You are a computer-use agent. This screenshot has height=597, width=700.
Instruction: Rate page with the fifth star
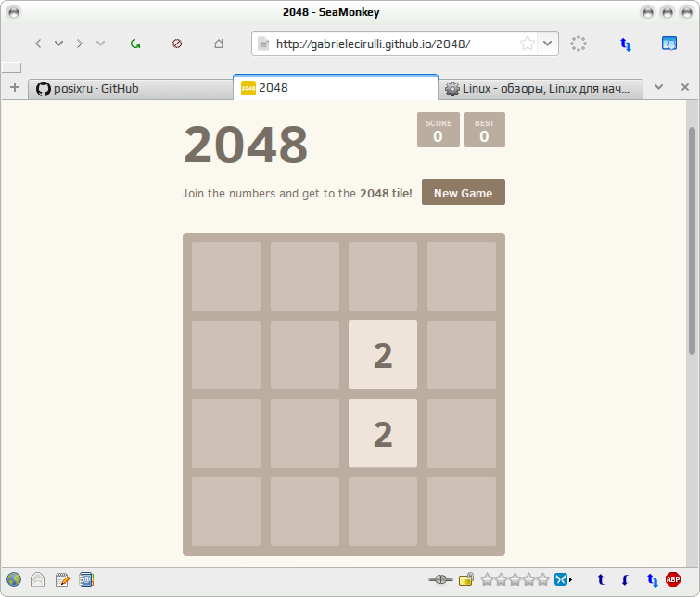point(543,580)
